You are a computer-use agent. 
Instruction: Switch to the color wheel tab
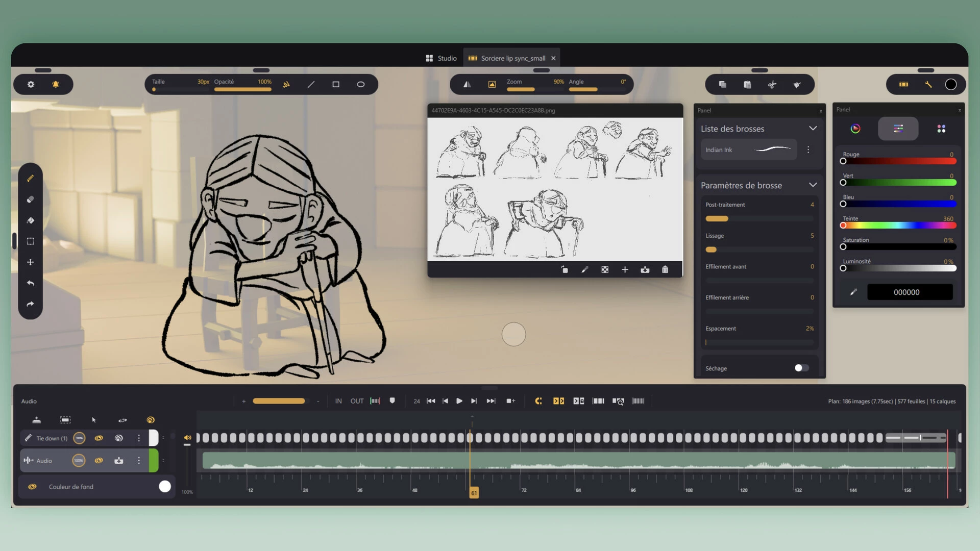(855, 129)
